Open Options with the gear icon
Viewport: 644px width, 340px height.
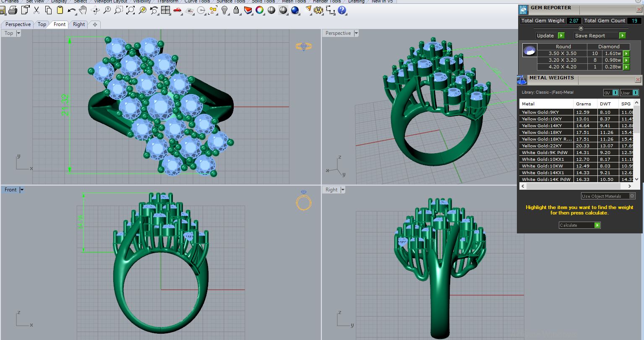click(x=319, y=10)
